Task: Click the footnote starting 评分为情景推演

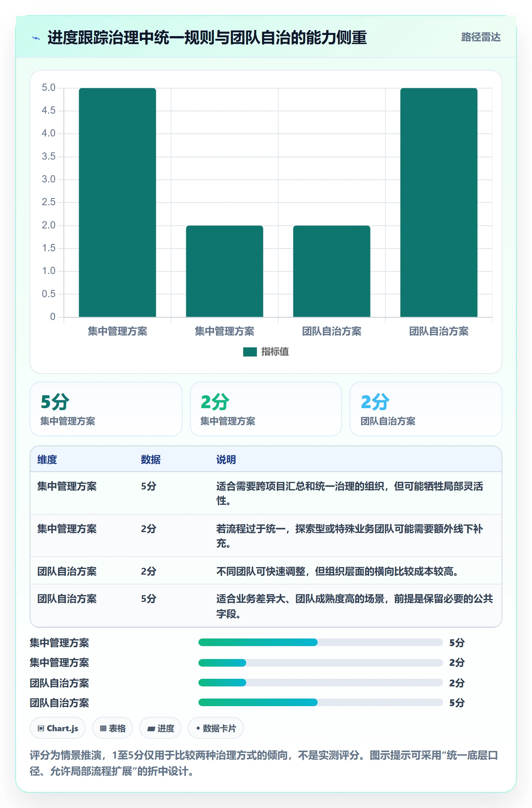Action: click(264, 763)
